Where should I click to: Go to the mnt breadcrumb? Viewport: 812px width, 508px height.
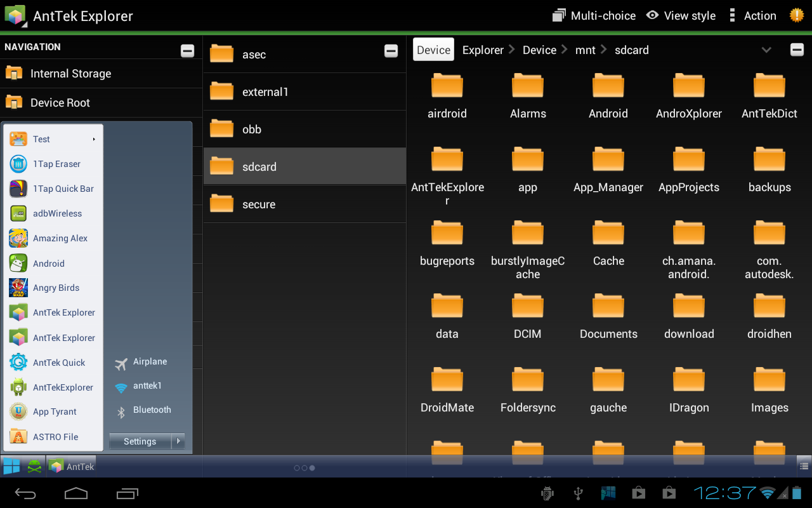click(586, 50)
